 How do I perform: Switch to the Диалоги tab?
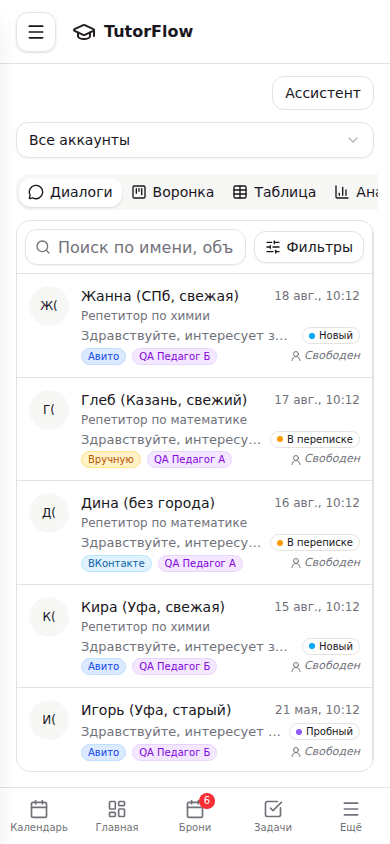pyautogui.click(x=70, y=192)
